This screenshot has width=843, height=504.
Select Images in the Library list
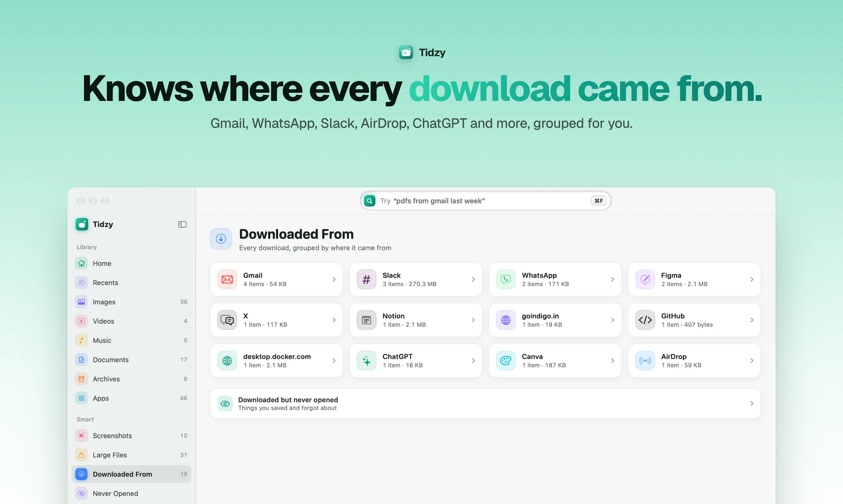click(x=131, y=302)
